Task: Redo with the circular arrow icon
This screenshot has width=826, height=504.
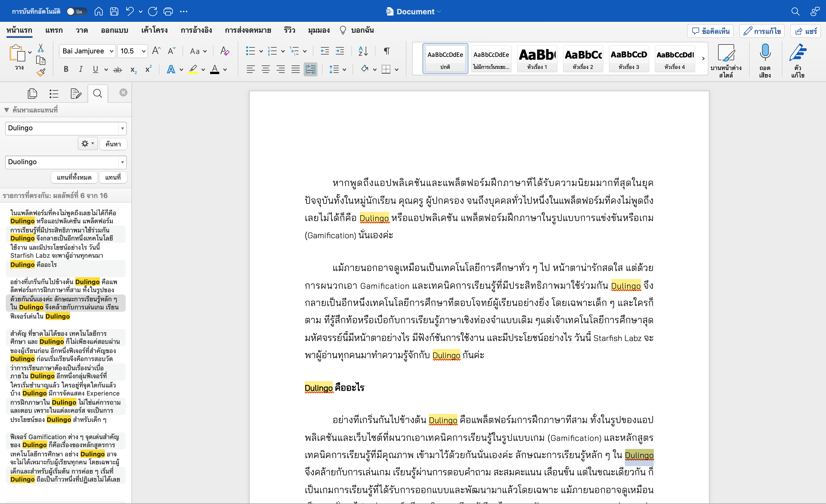Action: (x=152, y=11)
